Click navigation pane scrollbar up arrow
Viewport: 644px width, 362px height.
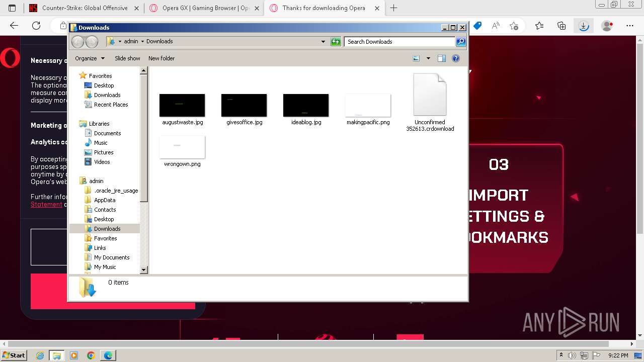click(143, 70)
